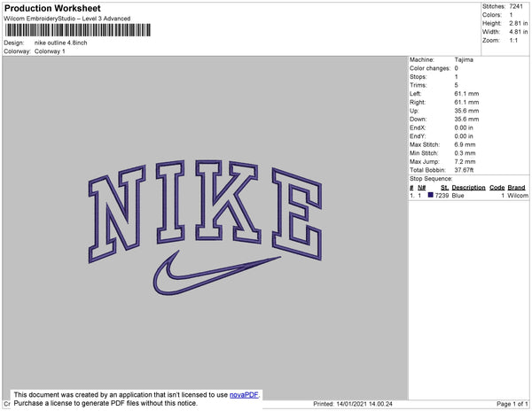
Task: Select the Width value '4.81 in'
Action: pos(519,32)
